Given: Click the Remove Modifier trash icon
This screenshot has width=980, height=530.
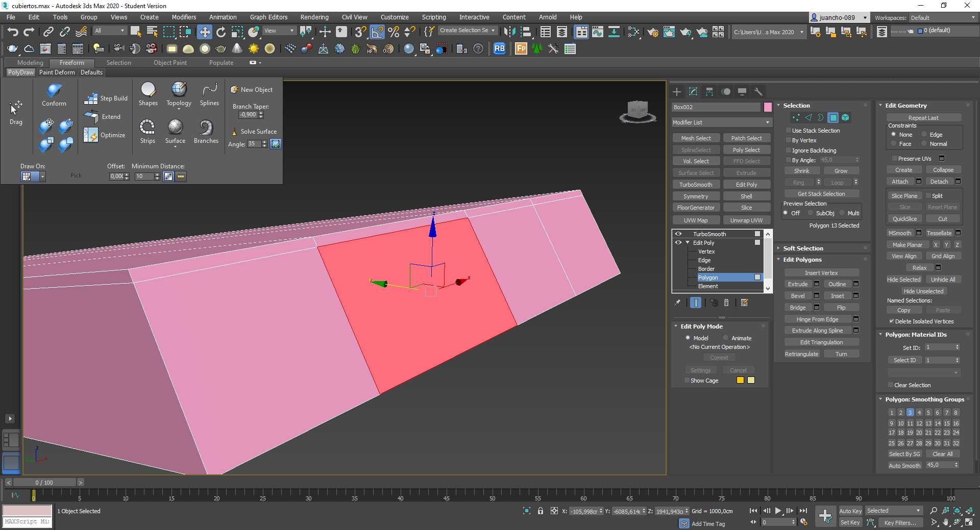Looking at the screenshot, I should click(726, 303).
